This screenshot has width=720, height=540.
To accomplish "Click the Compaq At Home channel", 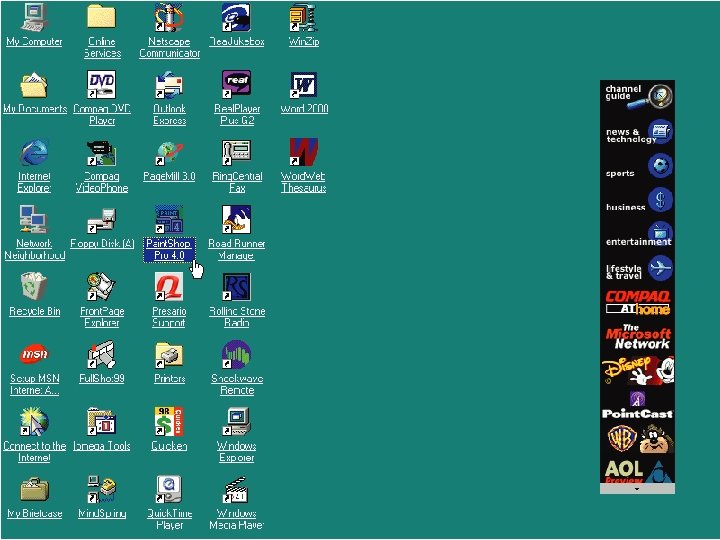I will point(637,303).
